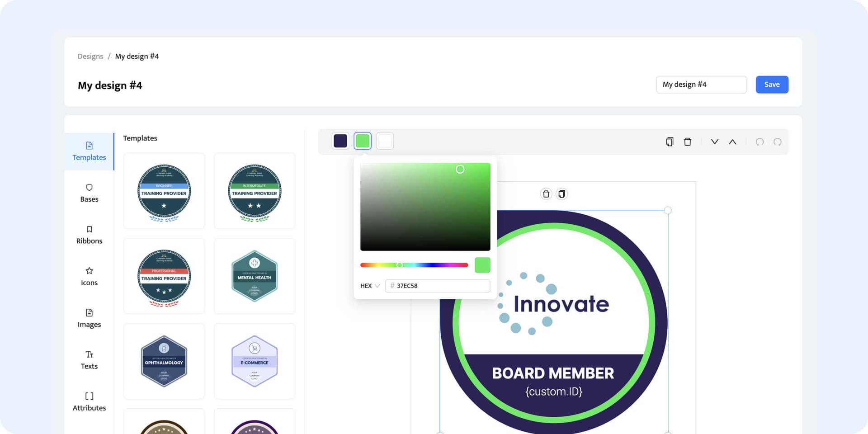
Task: Click the toolbar duplicate icon
Action: (670, 142)
